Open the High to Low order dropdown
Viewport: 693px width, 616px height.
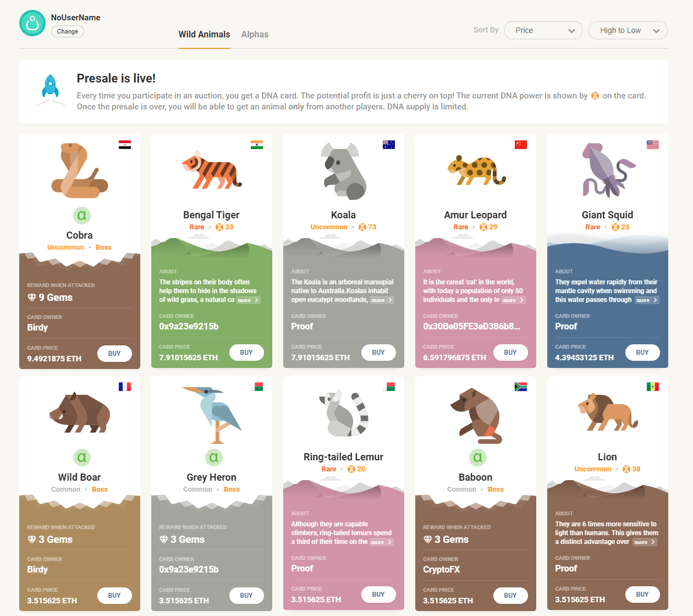628,30
